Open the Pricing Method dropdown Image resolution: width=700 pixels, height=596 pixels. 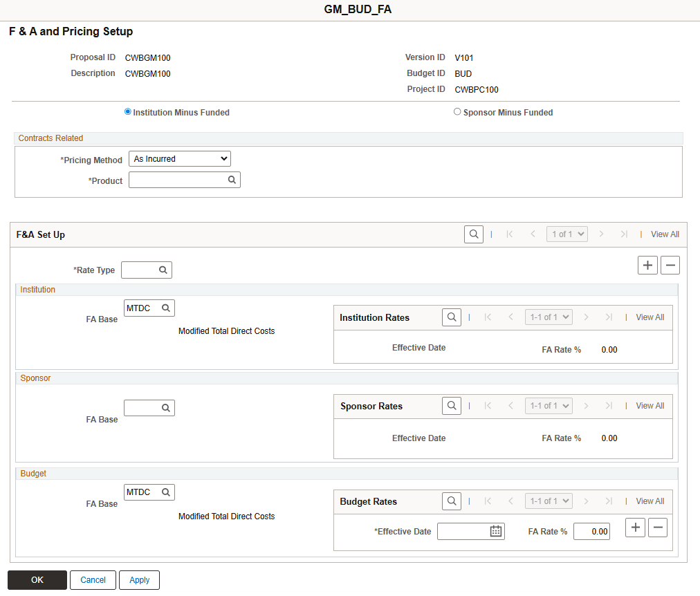point(179,158)
